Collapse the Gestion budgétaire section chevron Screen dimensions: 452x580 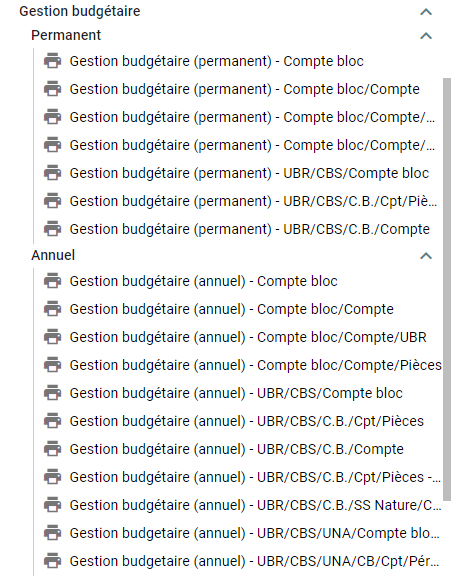[x=426, y=12]
